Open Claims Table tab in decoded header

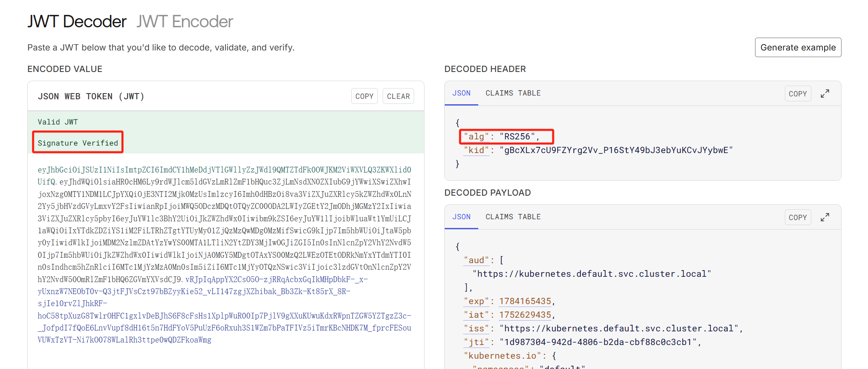coord(513,93)
